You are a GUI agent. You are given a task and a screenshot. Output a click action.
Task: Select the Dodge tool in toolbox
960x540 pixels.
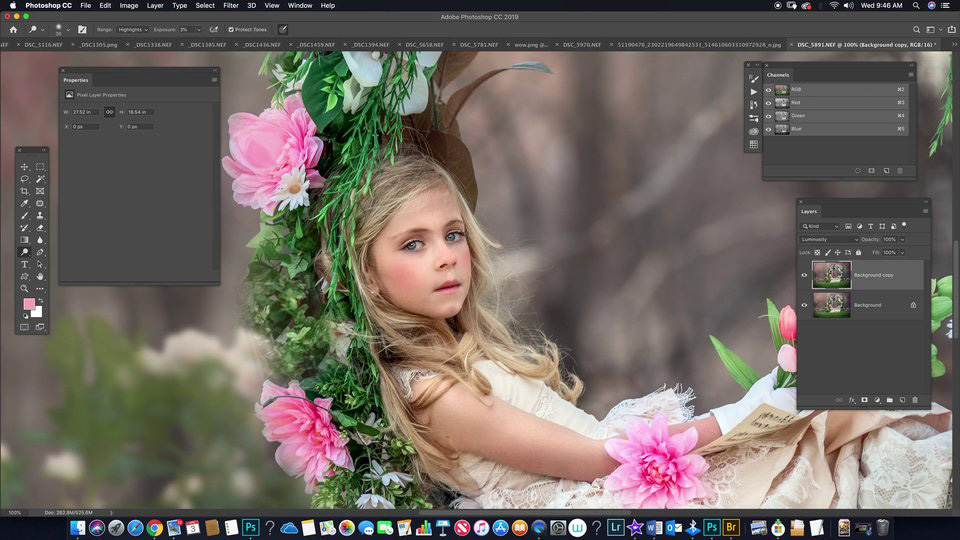(24, 252)
